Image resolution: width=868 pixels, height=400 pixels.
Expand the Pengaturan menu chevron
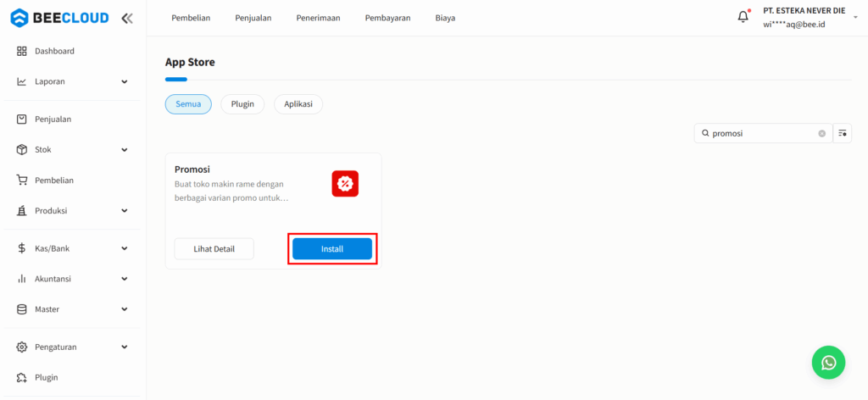(x=125, y=347)
